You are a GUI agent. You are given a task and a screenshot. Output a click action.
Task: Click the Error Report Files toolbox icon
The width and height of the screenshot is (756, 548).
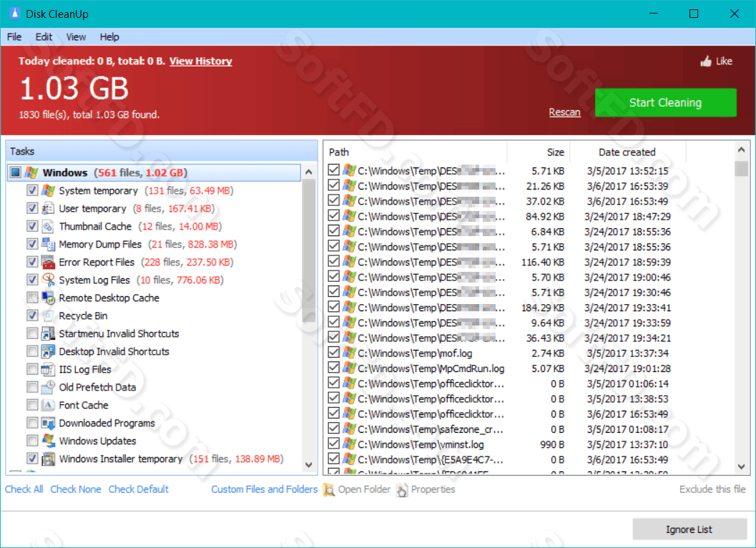coord(48,262)
